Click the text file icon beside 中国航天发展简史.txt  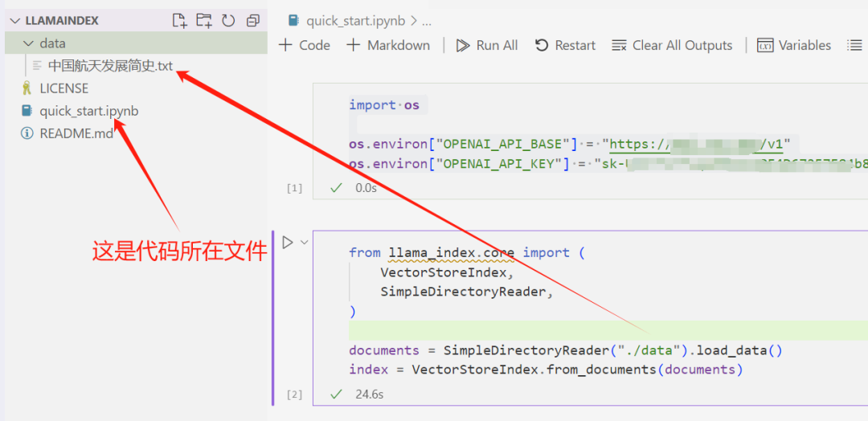coord(38,66)
